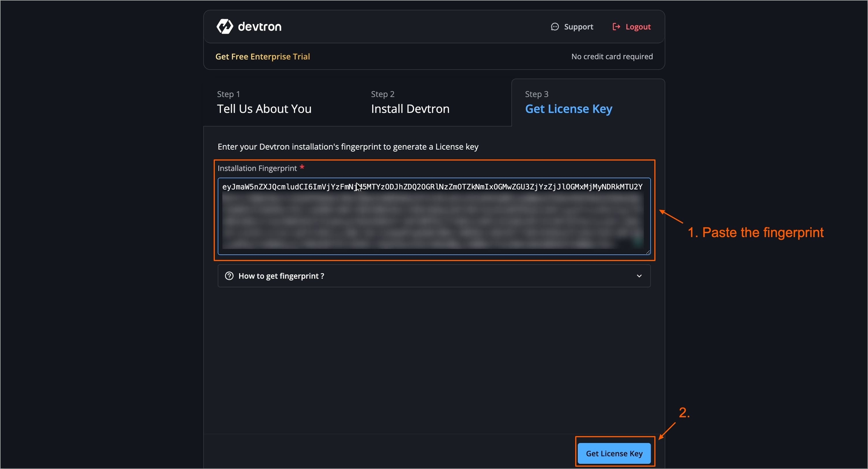Switch to Step 1 Tell Us About You
The image size is (868, 469).
[264, 103]
